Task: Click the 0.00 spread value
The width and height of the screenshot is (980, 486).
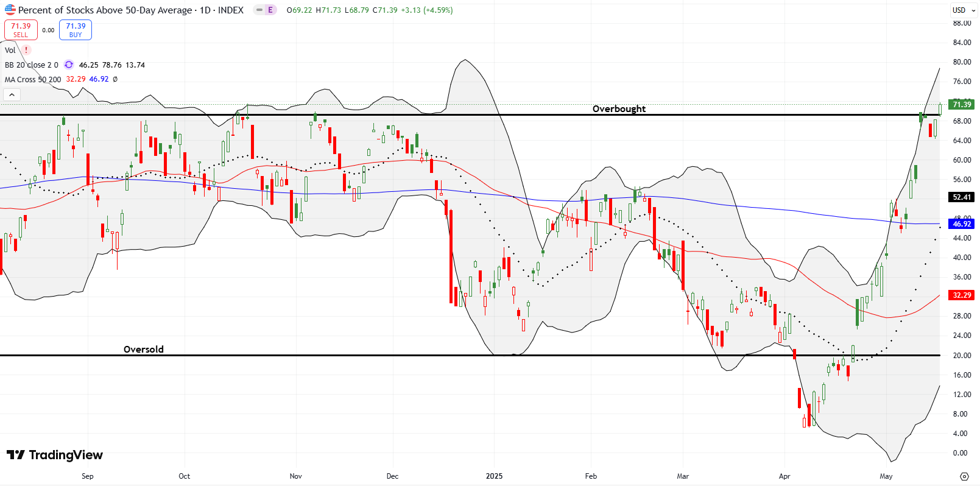Action: [48, 30]
